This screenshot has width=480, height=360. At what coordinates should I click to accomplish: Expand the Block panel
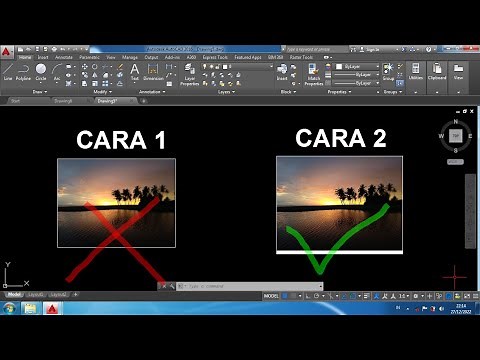288,92
